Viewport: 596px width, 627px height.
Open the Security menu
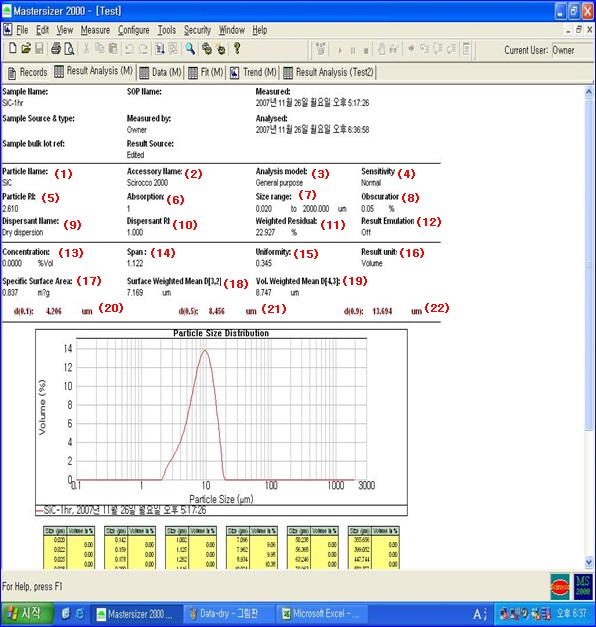pyautogui.click(x=197, y=30)
